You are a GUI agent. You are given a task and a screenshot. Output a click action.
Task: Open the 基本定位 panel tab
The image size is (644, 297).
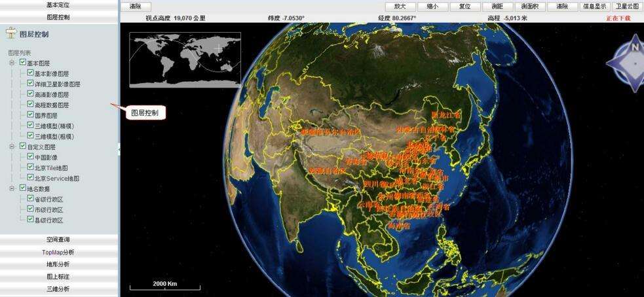58,5
